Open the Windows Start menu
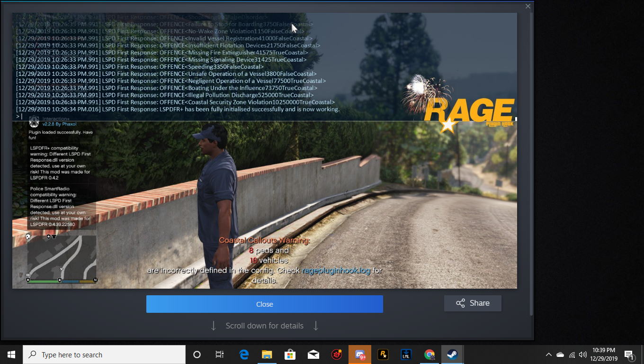The height and width of the screenshot is (364, 644). pyautogui.click(x=11, y=355)
